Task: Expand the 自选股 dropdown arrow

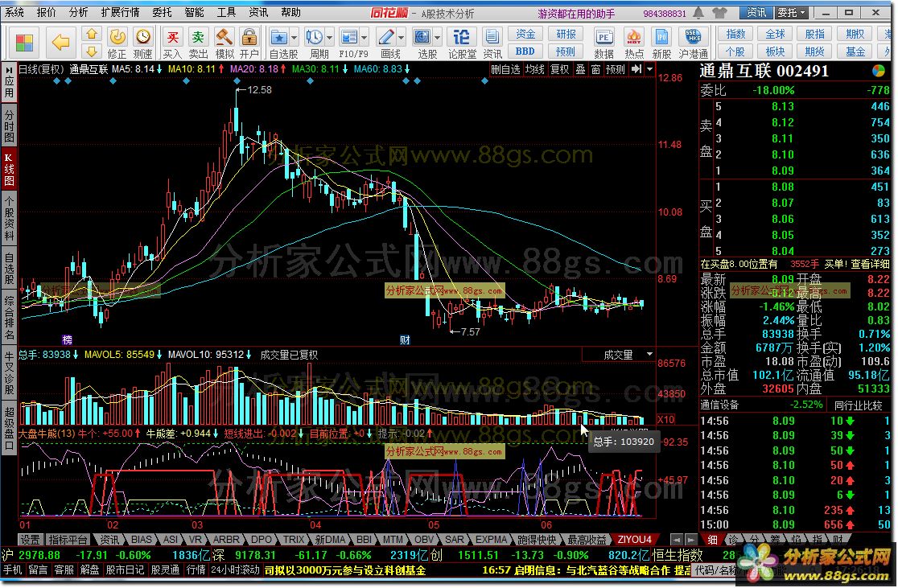Action: coord(294,38)
